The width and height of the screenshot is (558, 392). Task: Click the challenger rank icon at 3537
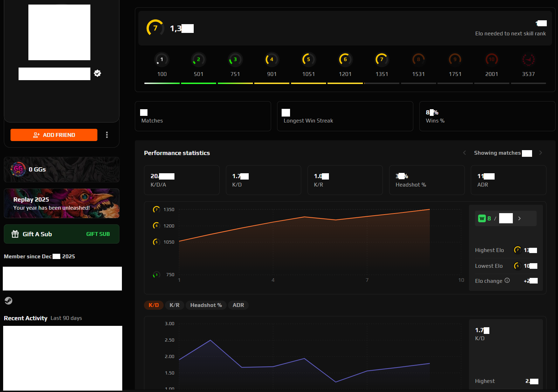[528, 59]
